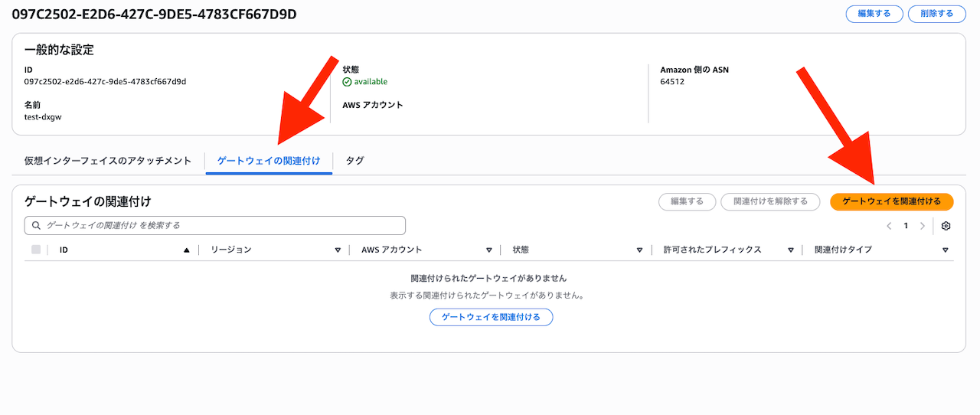Screen dimensions: 980x415
Task: Click the リージョン column header label
Action: [231, 250]
